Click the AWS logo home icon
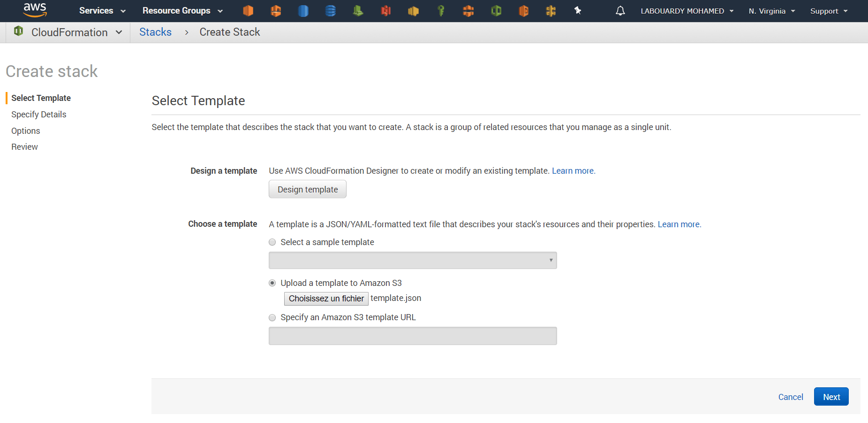868x423 pixels. [x=35, y=10]
